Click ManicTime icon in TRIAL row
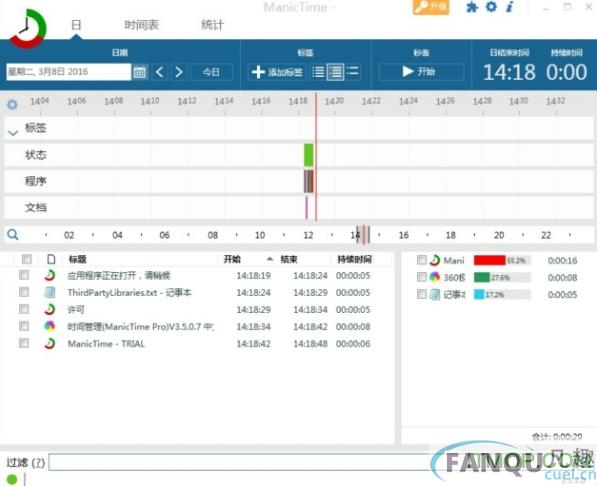The height and width of the screenshot is (486, 597). tap(49, 343)
